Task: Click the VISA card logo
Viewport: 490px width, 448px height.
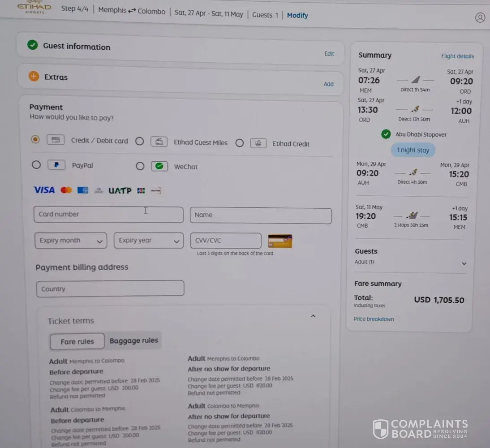Action: [44, 190]
